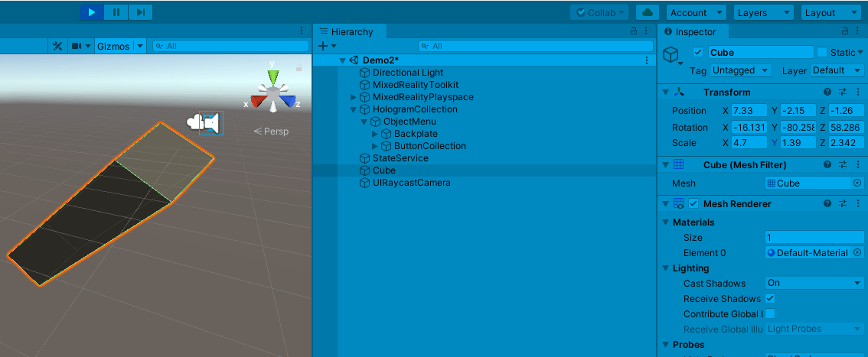Viewport: 868px width, 357px height.
Task: Toggle the Receive Shadows checkbox
Action: (770, 298)
